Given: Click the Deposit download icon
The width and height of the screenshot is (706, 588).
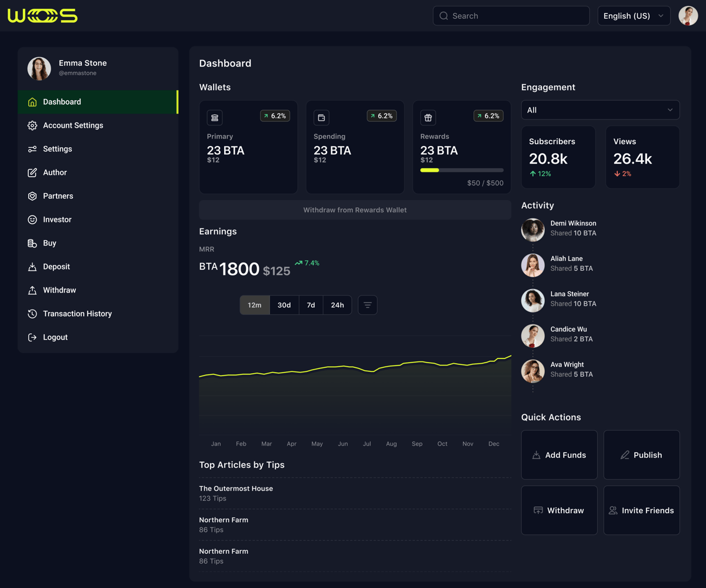Looking at the screenshot, I should click(32, 267).
